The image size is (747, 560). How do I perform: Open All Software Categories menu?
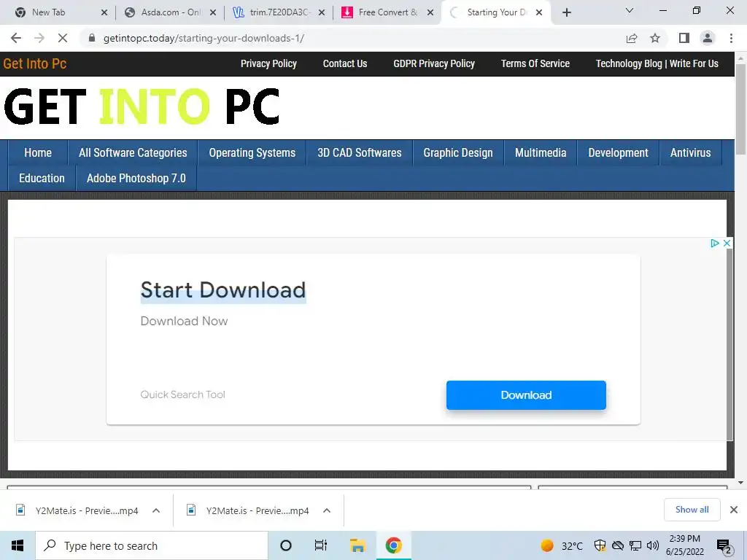coord(133,153)
